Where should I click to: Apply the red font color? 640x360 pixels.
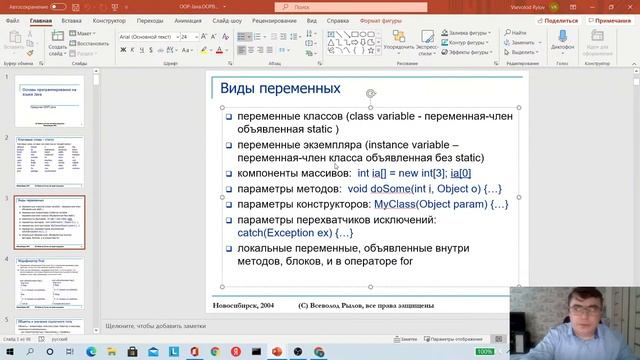220,50
